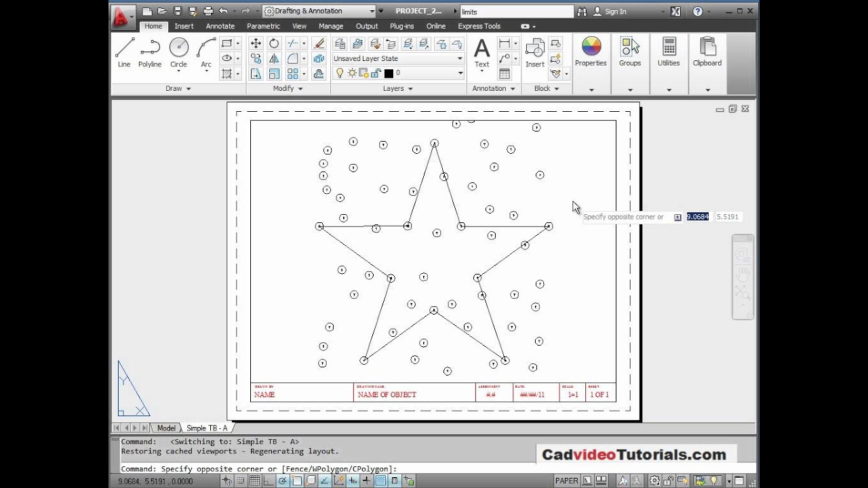
Task: Expand the Layers panel
Action: (x=398, y=89)
